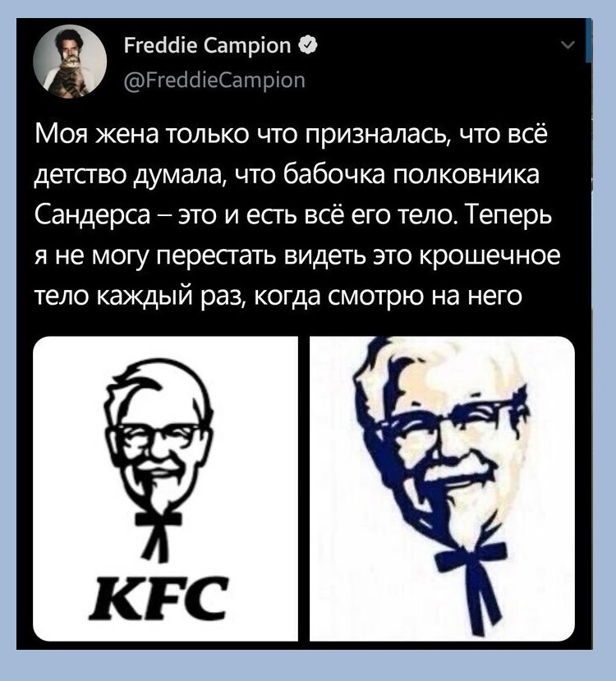This screenshot has height=681, width=616.
Task: Click the KFC lettering under the logo
Action: tap(158, 598)
